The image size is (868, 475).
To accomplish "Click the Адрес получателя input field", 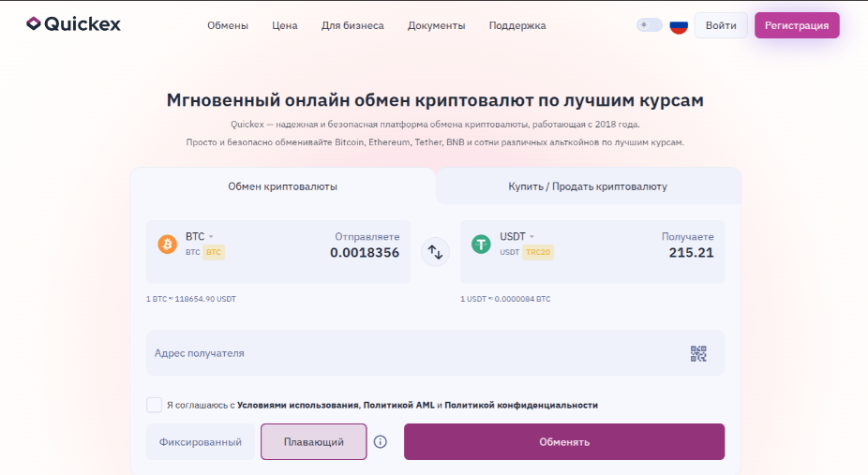I will click(435, 353).
